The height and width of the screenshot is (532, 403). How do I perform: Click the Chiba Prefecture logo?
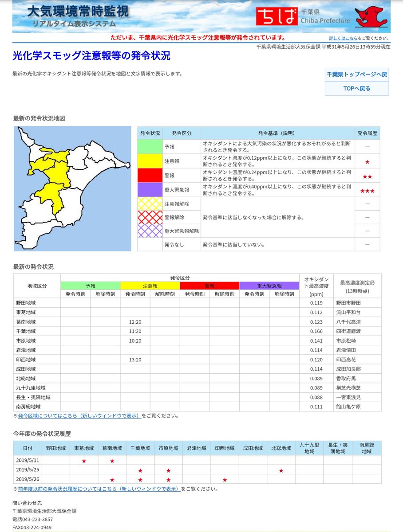[303, 17]
